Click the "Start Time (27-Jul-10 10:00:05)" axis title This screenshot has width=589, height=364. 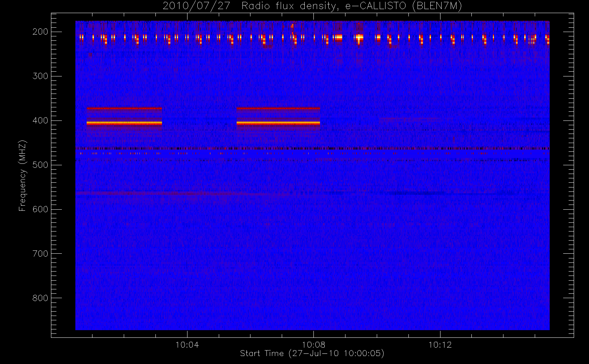click(312, 353)
